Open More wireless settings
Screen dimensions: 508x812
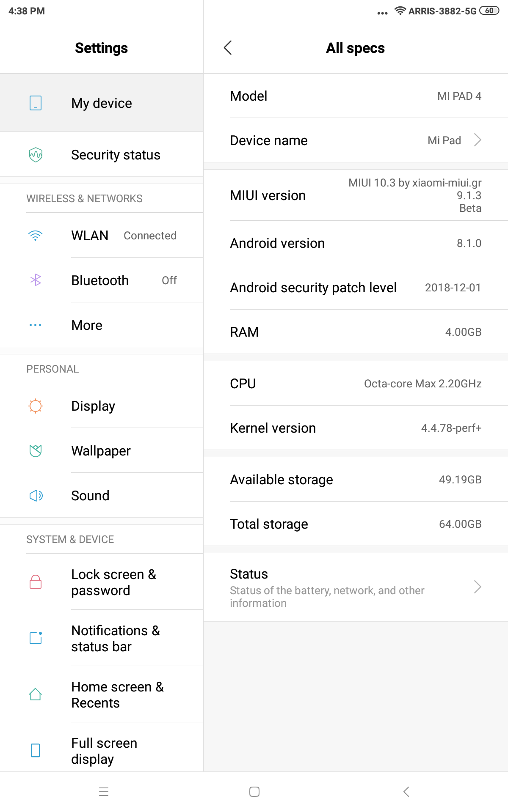click(102, 325)
